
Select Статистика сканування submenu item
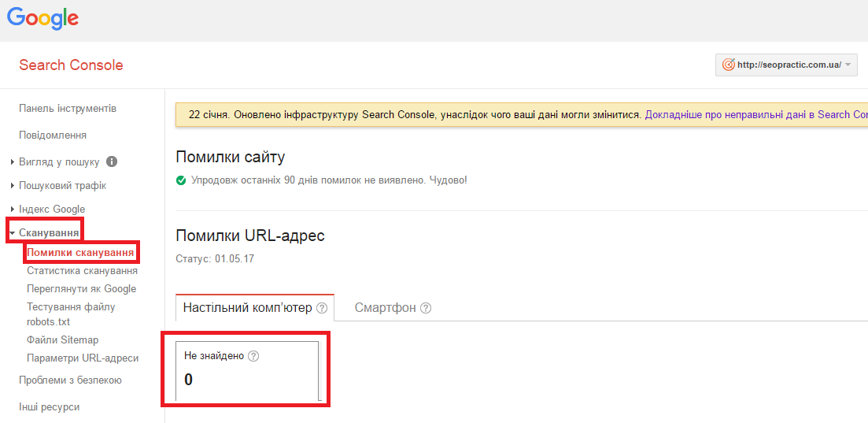83,271
